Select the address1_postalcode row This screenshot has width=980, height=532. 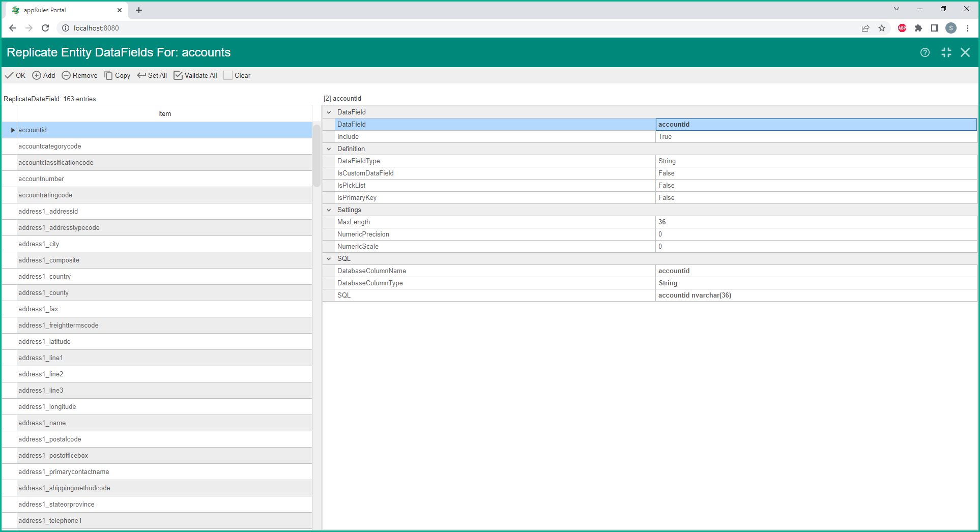pyautogui.click(x=157, y=439)
